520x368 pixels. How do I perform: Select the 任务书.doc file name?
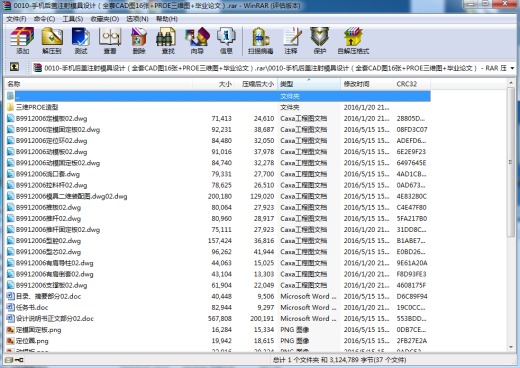tap(32, 307)
